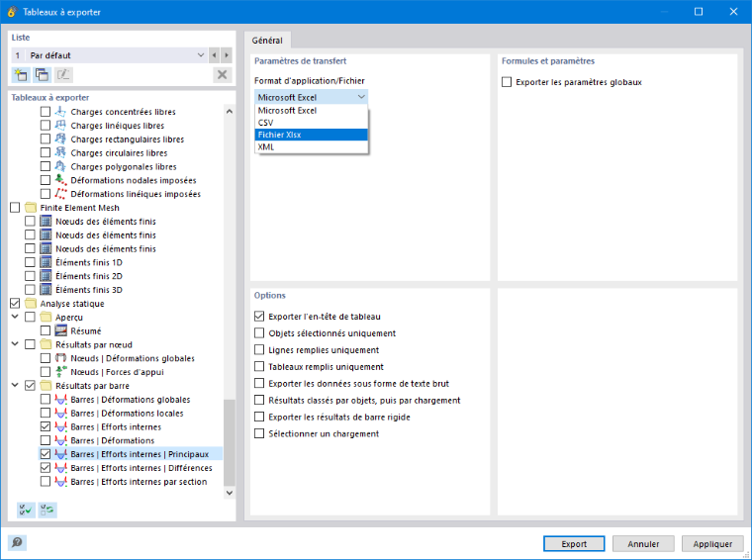Image resolution: width=752 pixels, height=560 pixels.
Task: Click the rename list pencil icon
Action: click(62, 75)
